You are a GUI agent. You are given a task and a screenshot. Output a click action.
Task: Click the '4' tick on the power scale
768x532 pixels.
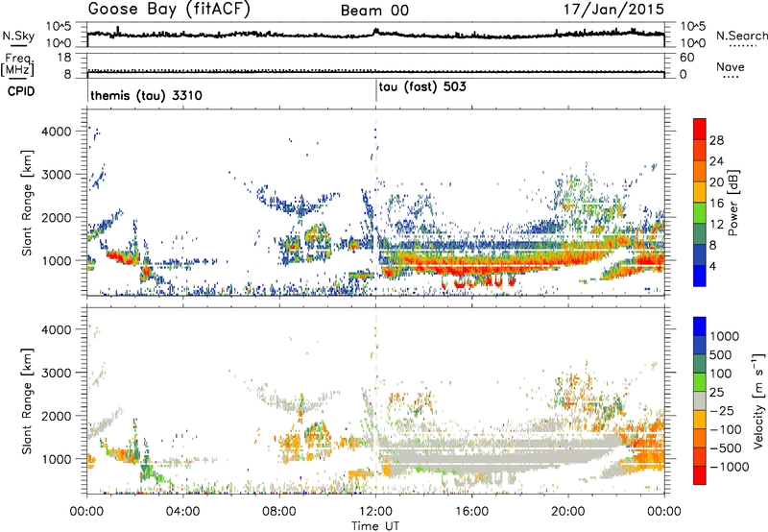point(712,267)
